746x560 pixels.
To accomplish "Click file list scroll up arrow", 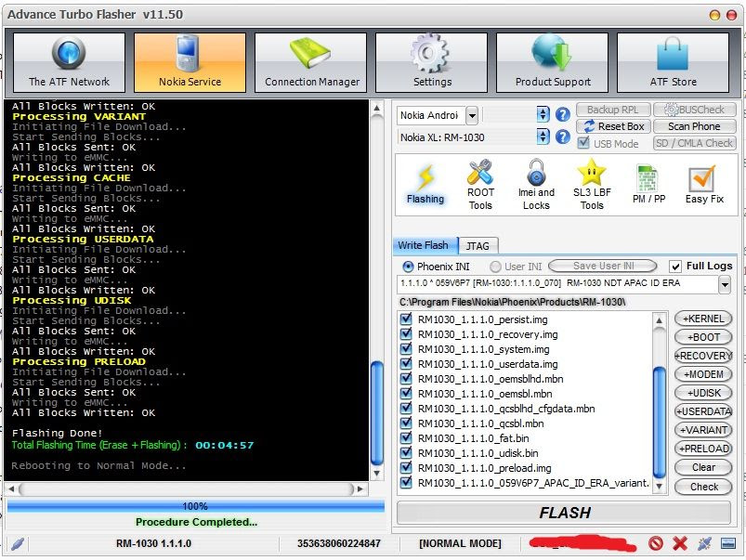I will (659, 320).
